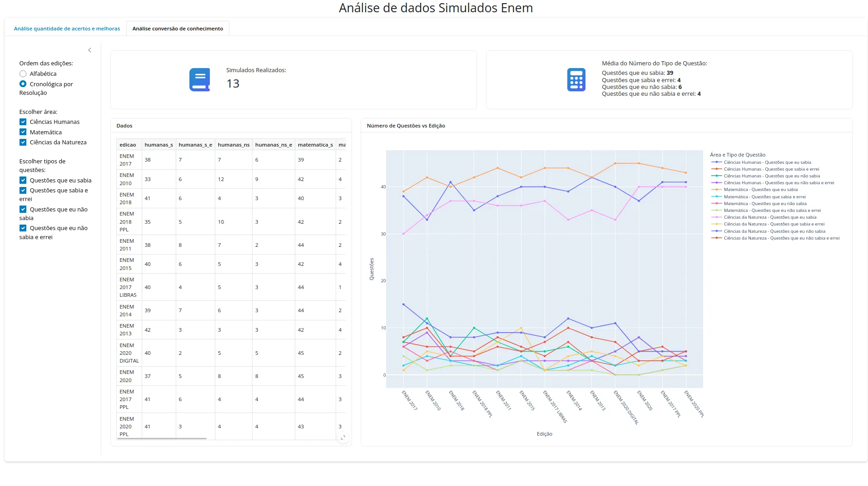Viewport: 868px width, 486px height.
Task: Click the ENEM 2014 edition cell
Action: point(129,311)
